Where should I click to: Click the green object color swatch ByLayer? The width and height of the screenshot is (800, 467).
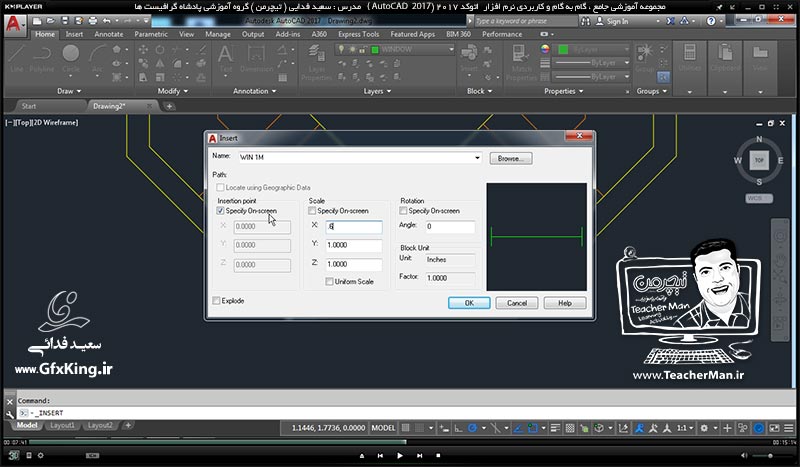pos(563,50)
